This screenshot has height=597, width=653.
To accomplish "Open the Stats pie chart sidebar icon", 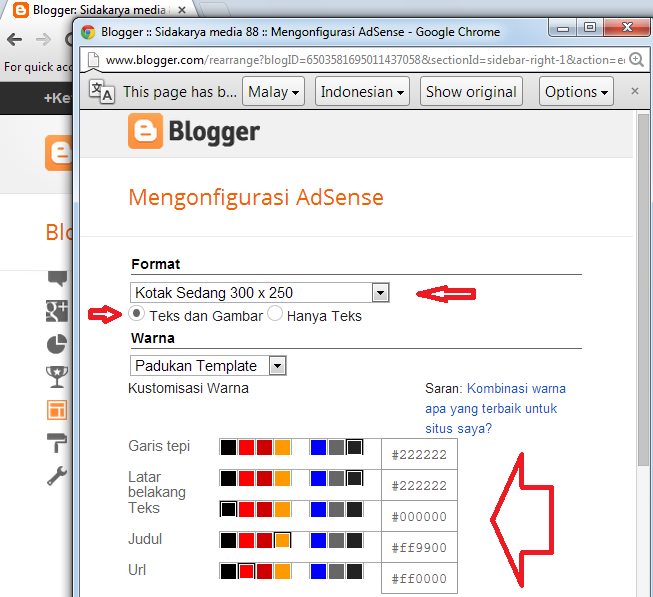I will pos(57,344).
